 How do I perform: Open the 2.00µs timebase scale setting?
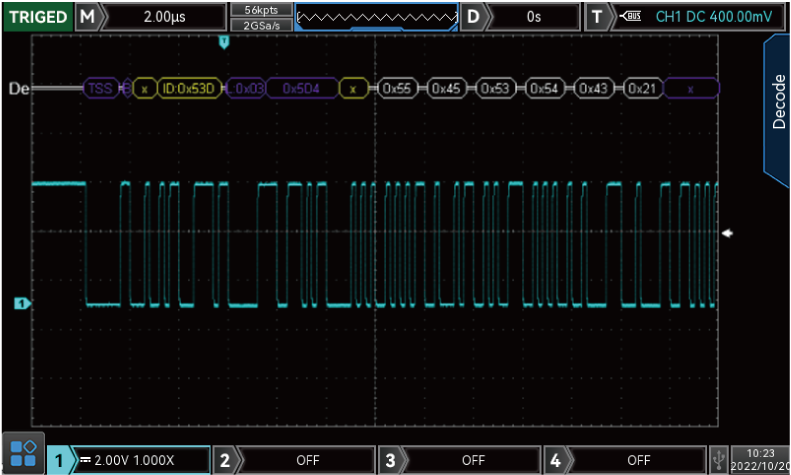[x=163, y=17]
